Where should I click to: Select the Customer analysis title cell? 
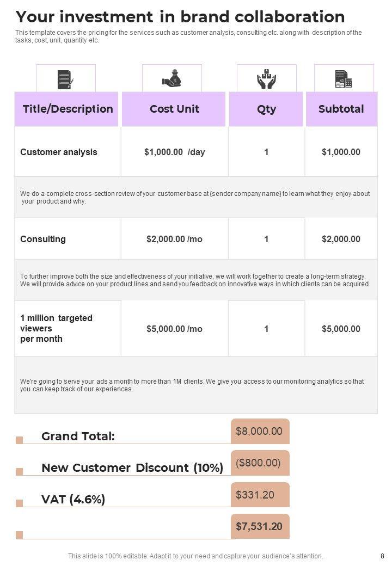[x=59, y=152]
